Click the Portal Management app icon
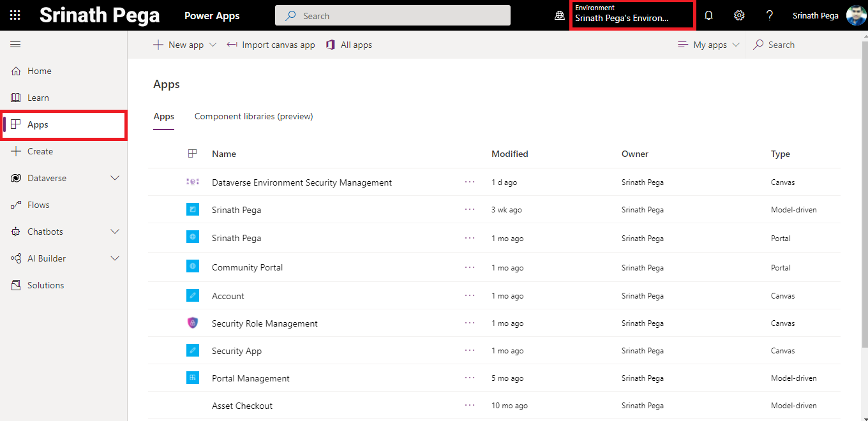The height and width of the screenshot is (421, 868). coord(193,378)
